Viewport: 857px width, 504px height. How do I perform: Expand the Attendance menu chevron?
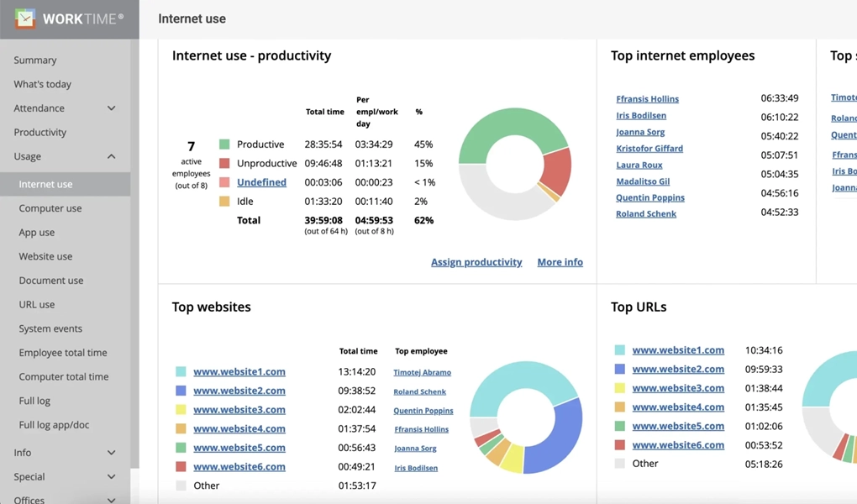click(x=111, y=108)
